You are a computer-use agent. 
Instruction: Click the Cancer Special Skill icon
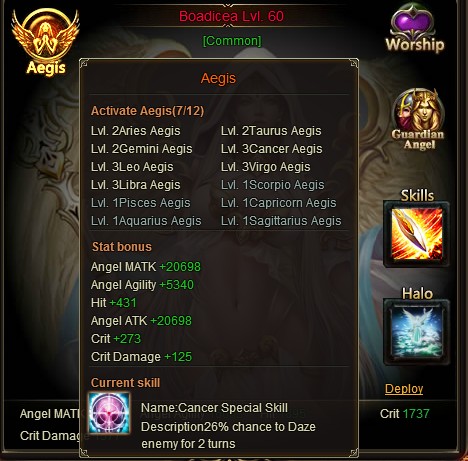(109, 413)
